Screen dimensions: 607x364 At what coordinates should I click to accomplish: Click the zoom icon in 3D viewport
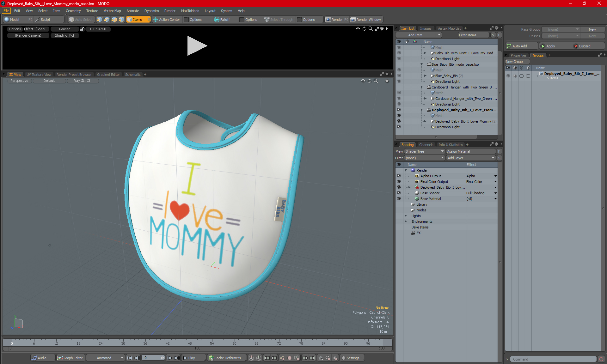[x=376, y=81]
